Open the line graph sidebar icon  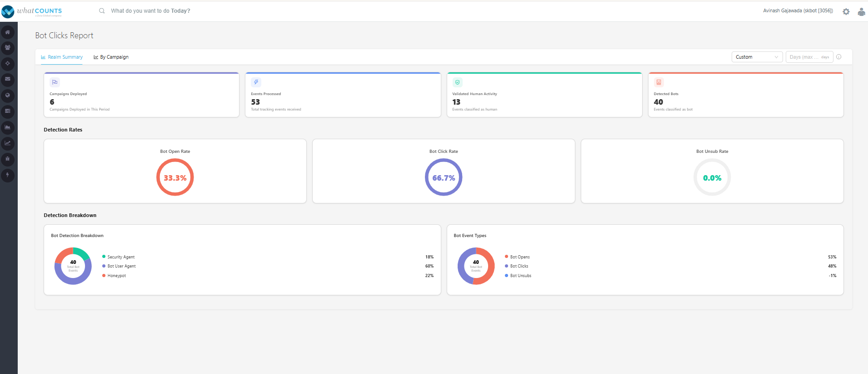tap(8, 143)
